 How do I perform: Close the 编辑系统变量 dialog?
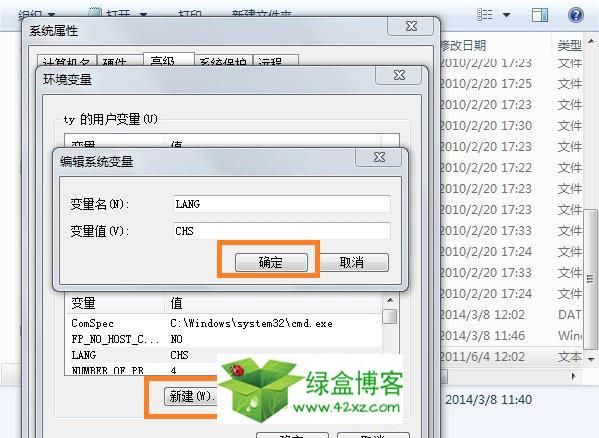(x=379, y=157)
